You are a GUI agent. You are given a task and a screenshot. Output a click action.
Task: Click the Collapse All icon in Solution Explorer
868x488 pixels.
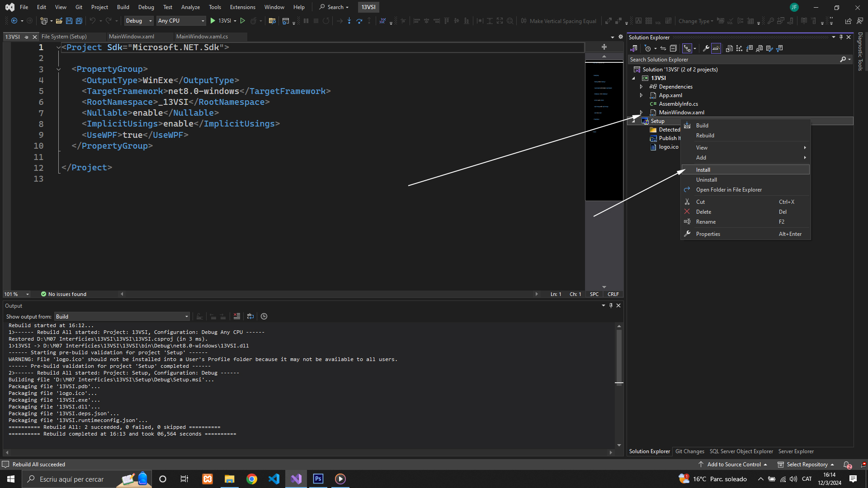pyautogui.click(x=673, y=48)
